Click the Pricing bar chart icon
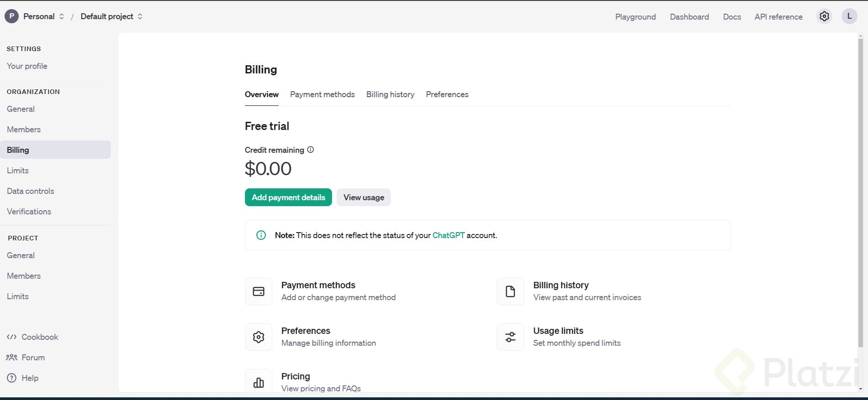The width and height of the screenshot is (868, 400). tap(259, 382)
